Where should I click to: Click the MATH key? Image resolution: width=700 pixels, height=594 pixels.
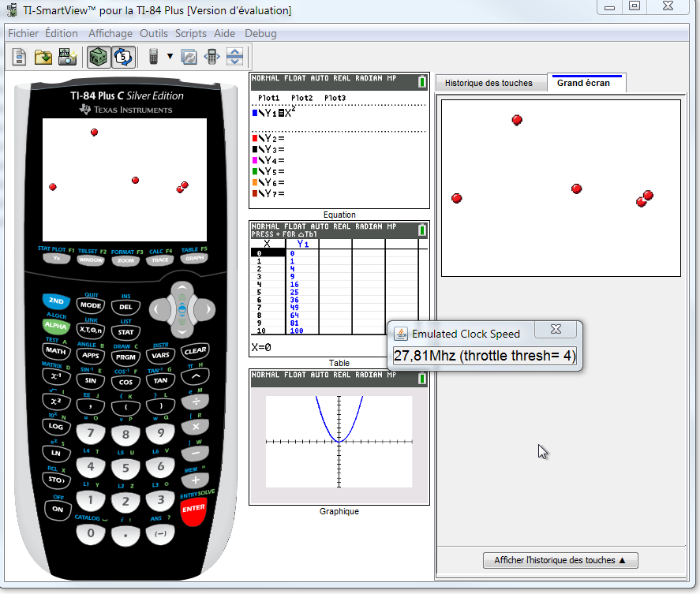[56, 351]
